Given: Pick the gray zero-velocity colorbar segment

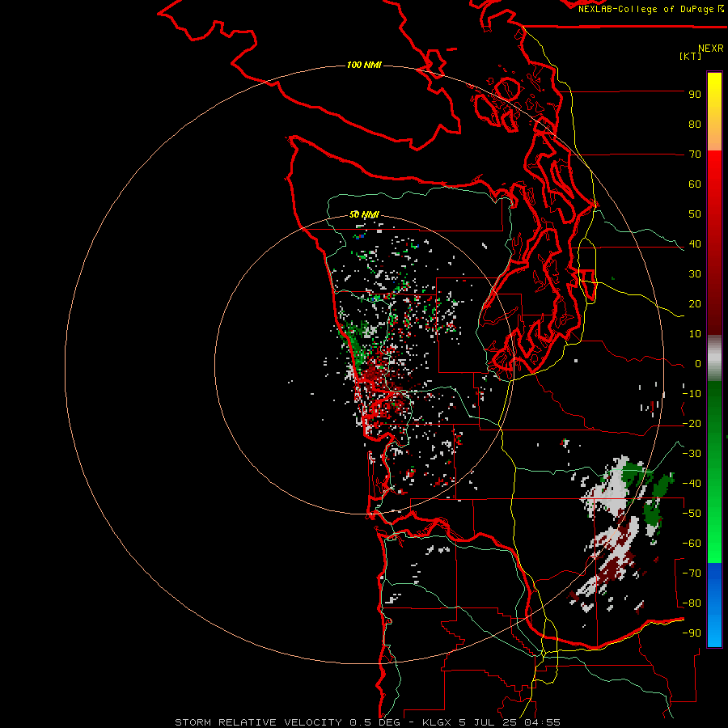Looking at the screenshot, I should (714, 358).
